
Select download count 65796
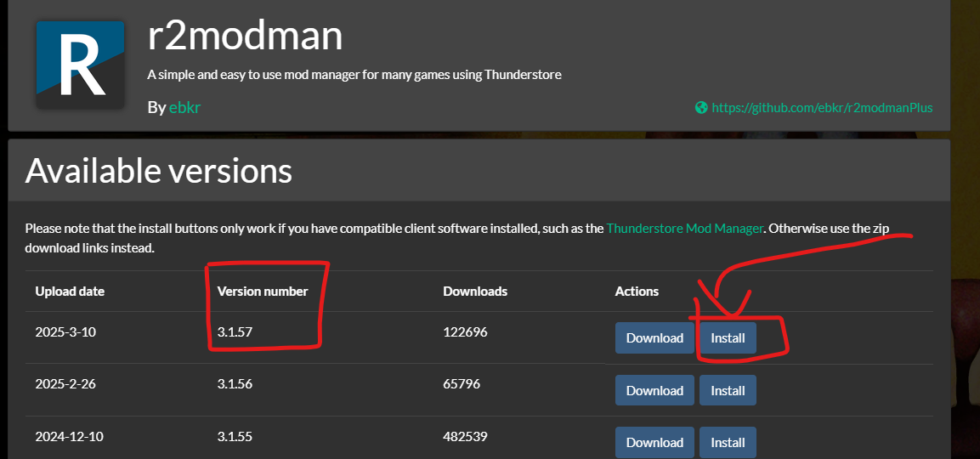point(462,384)
